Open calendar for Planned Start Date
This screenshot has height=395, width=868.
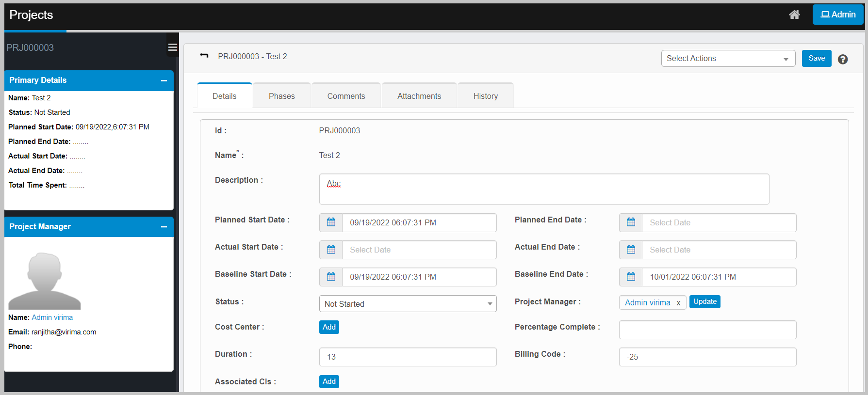pos(331,222)
